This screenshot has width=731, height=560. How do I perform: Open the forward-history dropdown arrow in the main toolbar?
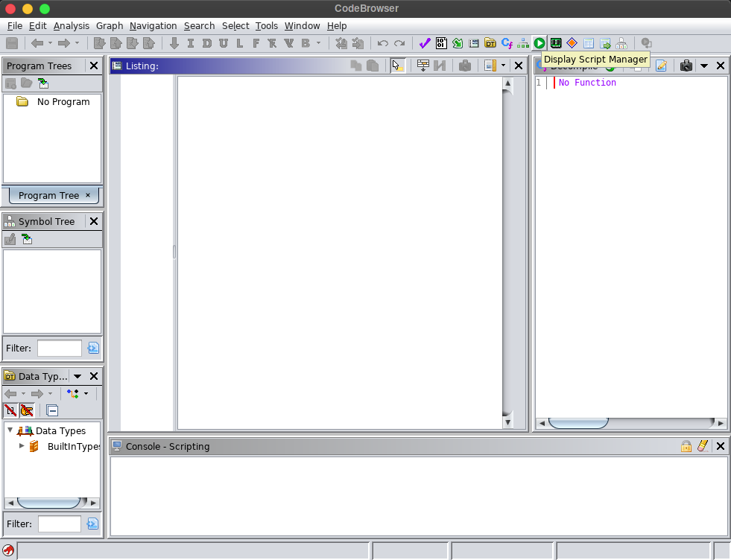tap(77, 43)
